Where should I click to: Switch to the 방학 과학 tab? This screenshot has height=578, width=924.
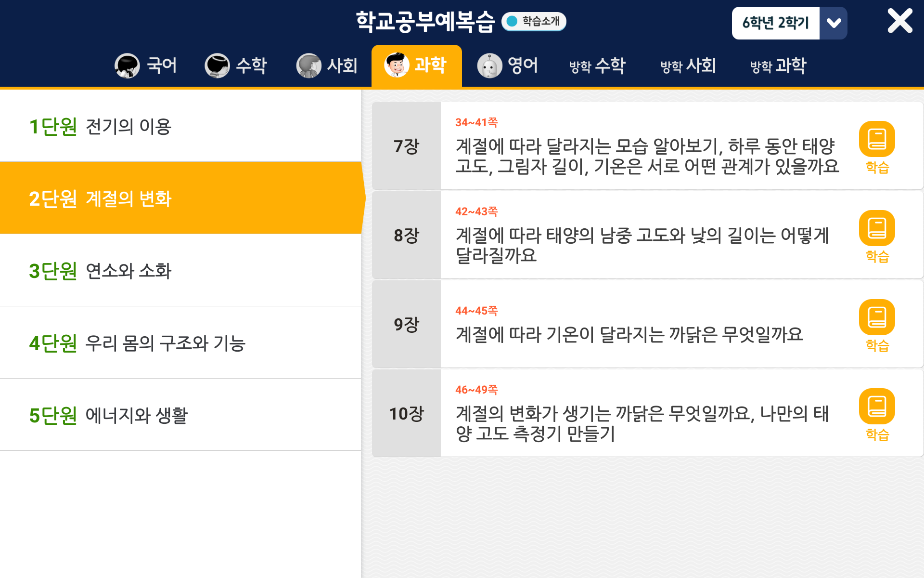(x=778, y=66)
